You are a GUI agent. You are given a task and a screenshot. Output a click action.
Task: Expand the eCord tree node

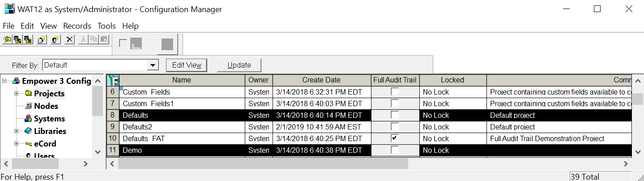pos(17,144)
